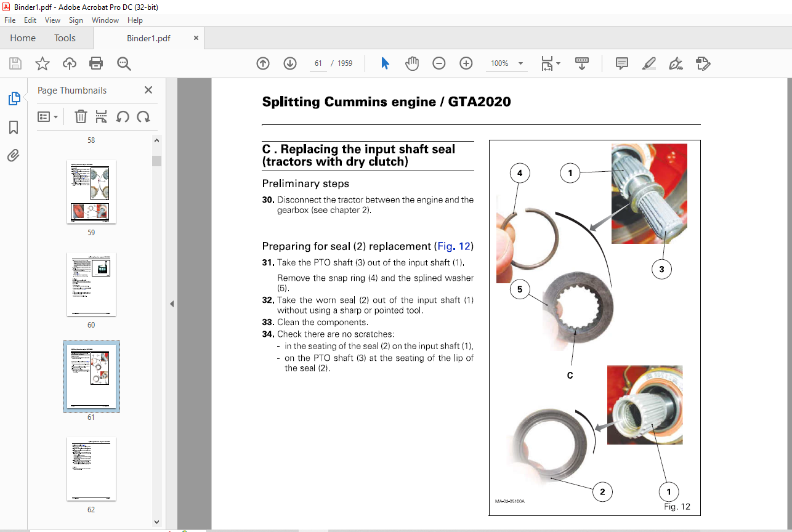Click the print pages thumbnail icon

(x=102, y=116)
